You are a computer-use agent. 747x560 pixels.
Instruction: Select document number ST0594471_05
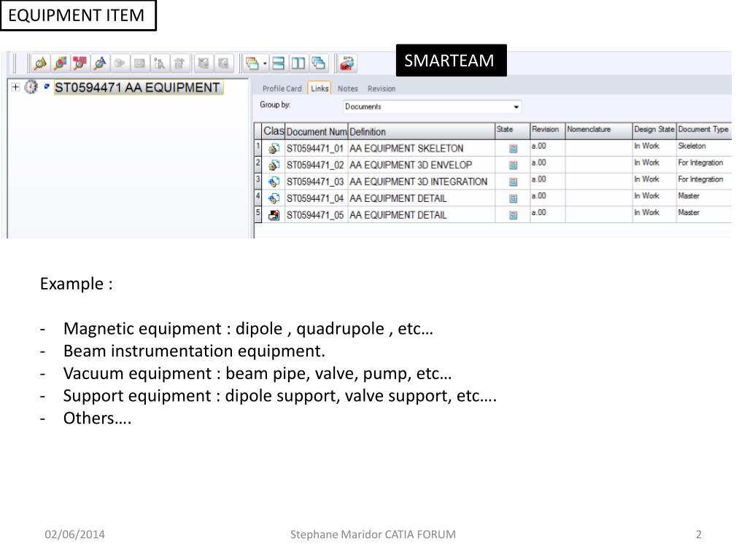coord(315,215)
